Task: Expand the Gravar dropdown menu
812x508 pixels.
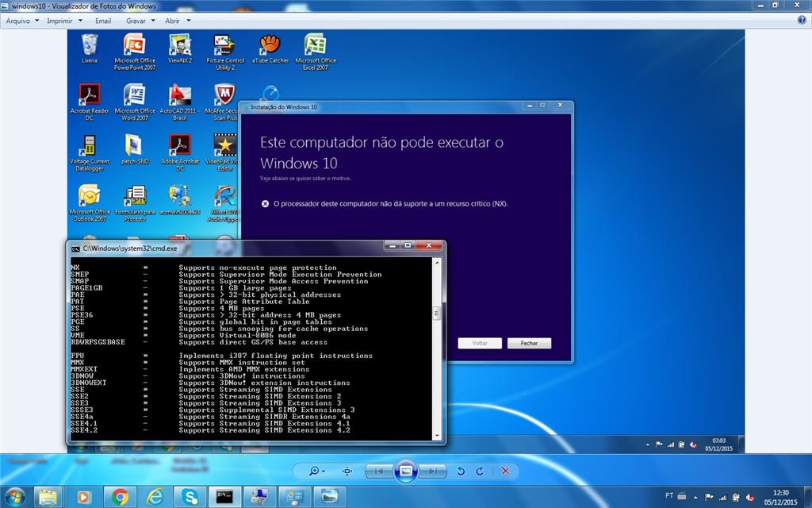Action: [140, 21]
